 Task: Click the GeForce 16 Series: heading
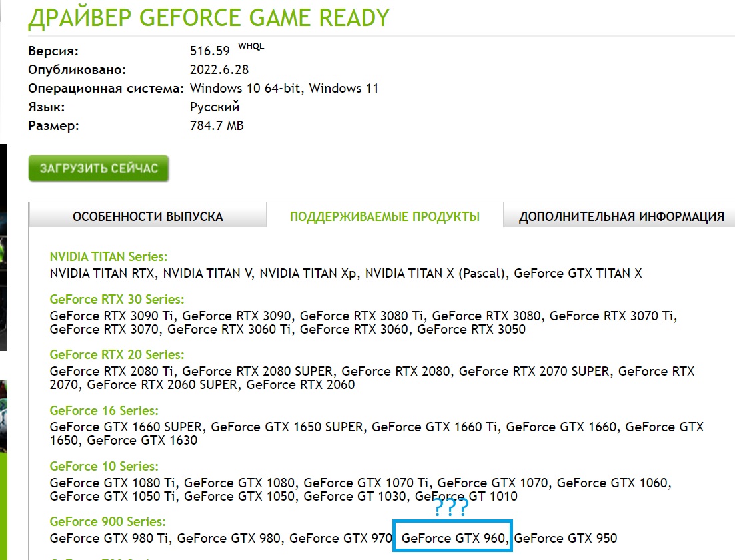point(104,411)
